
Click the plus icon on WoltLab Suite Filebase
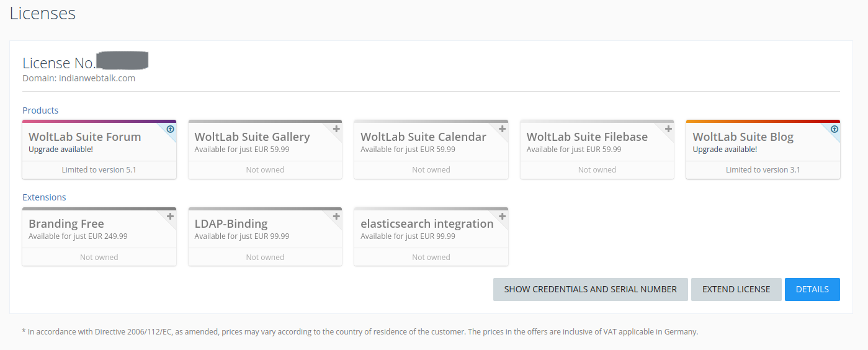pos(668,129)
